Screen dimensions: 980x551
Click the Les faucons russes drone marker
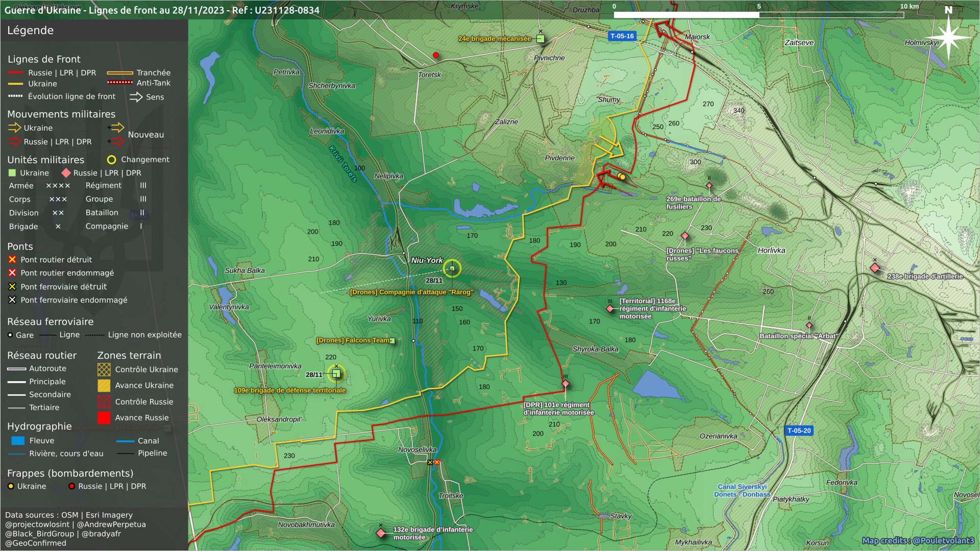(685, 236)
